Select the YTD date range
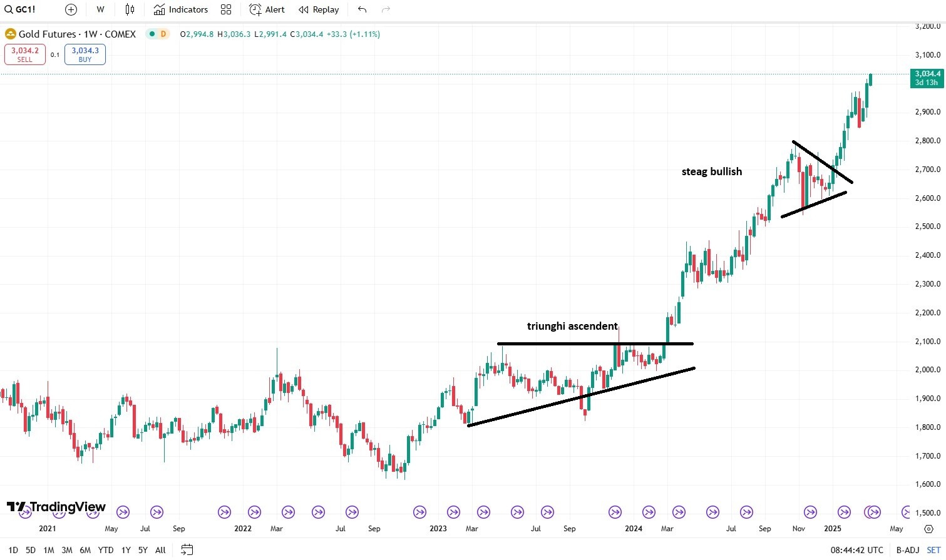This screenshot has width=946, height=560. (x=106, y=550)
